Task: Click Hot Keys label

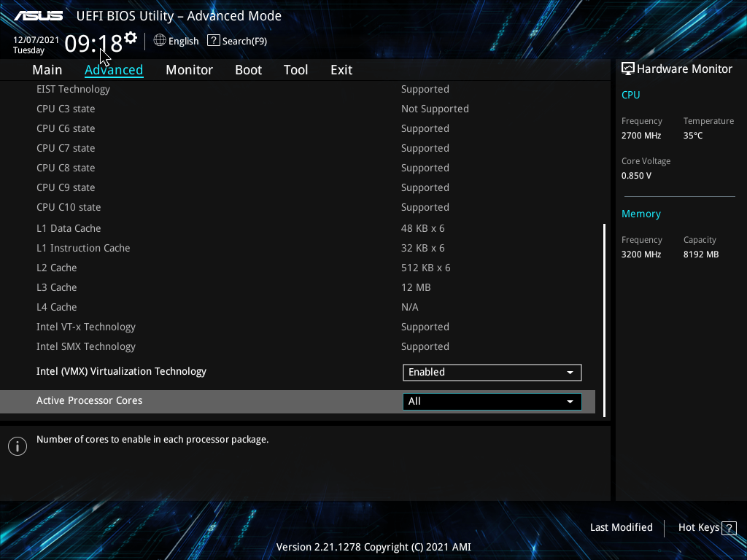Action: [x=698, y=527]
